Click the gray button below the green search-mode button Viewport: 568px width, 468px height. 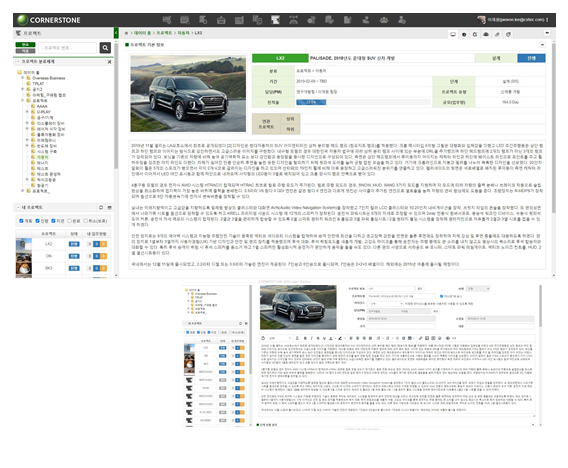(x=25, y=51)
